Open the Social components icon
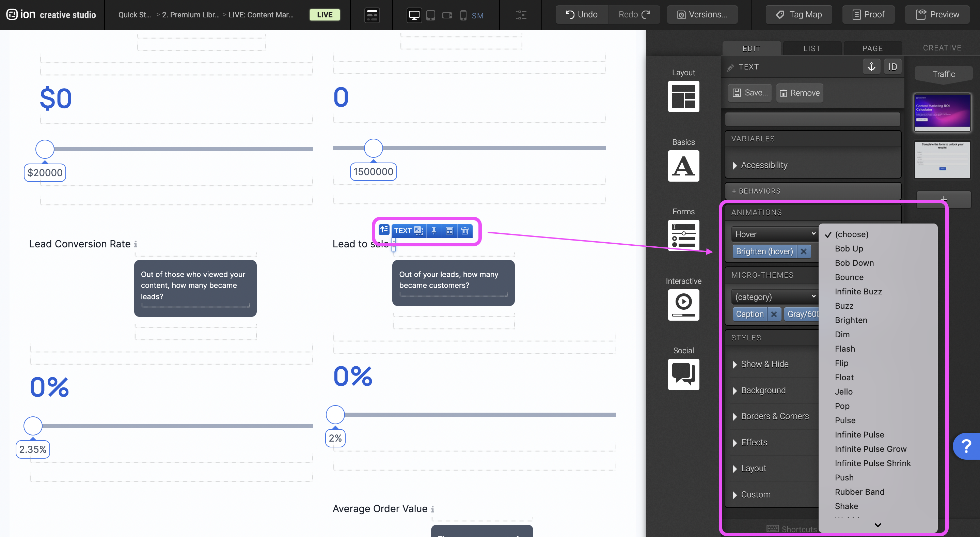This screenshot has width=980, height=537. pyautogui.click(x=683, y=374)
